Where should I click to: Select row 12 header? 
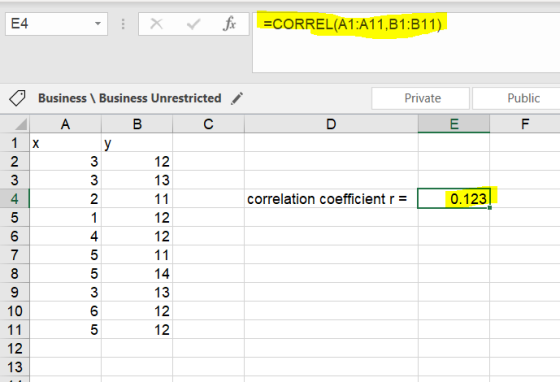point(14,348)
